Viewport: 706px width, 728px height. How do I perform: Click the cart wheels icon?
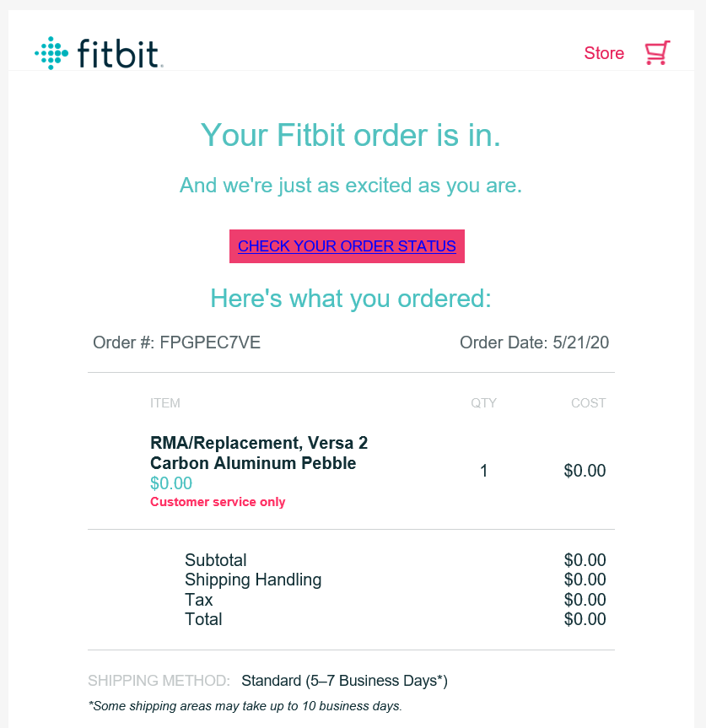tap(656, 62)
